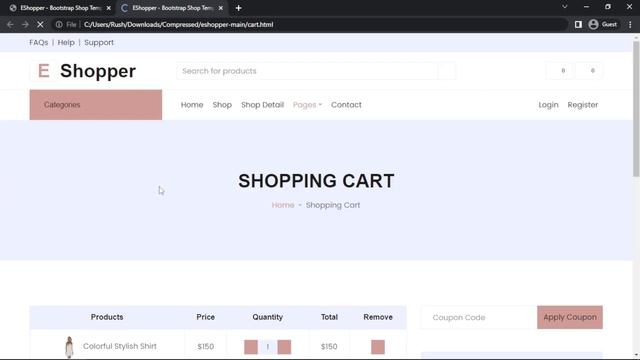Expand the Pages dropdown

[x=307, y=105]
